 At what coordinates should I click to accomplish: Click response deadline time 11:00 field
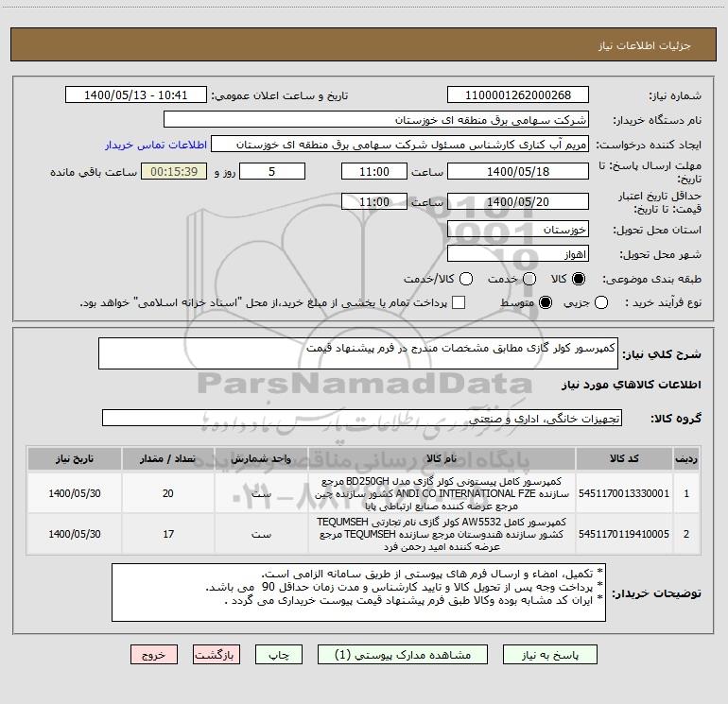pos(374,171)
